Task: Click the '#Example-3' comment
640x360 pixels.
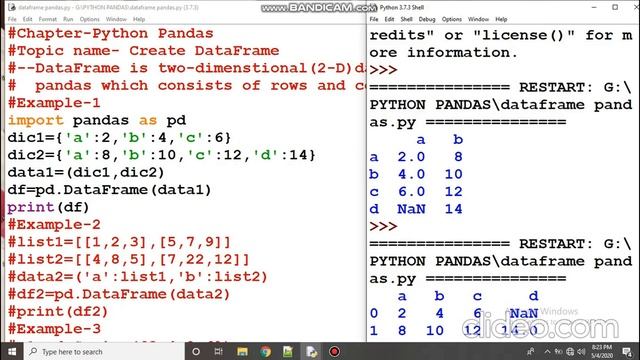Action: tap(54, 329)
